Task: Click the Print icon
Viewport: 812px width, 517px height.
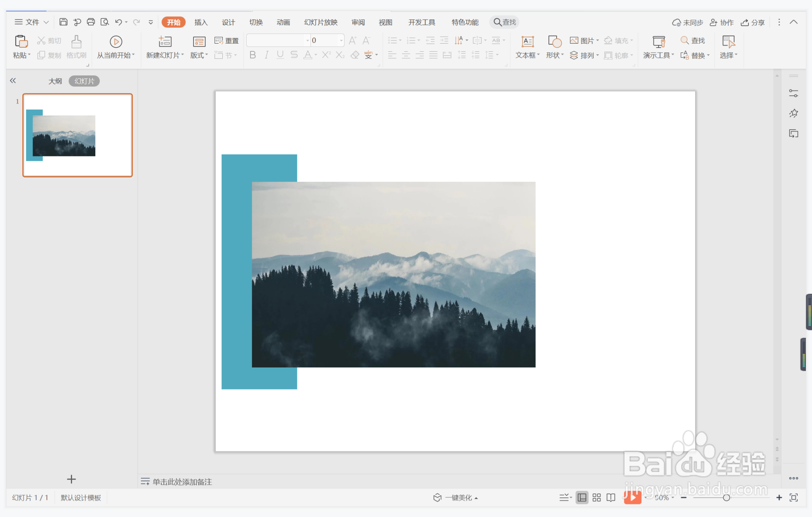Action: pos(91,22)
